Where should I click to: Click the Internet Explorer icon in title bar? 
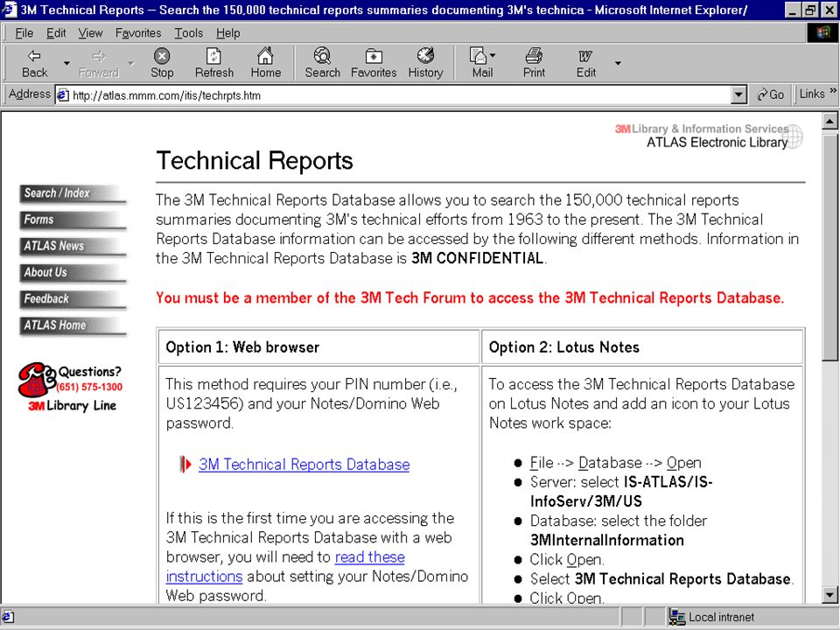click(10, 10)
